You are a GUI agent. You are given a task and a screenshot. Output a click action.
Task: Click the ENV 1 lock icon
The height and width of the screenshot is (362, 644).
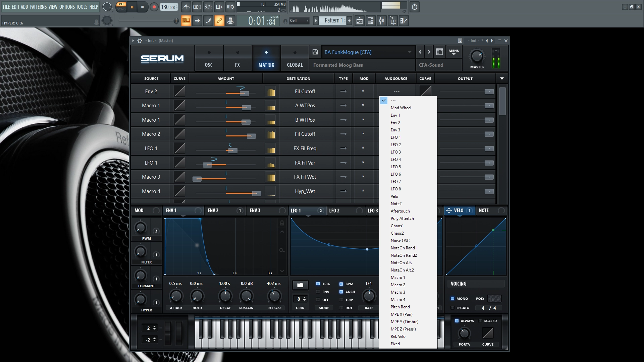pos(282,223)
